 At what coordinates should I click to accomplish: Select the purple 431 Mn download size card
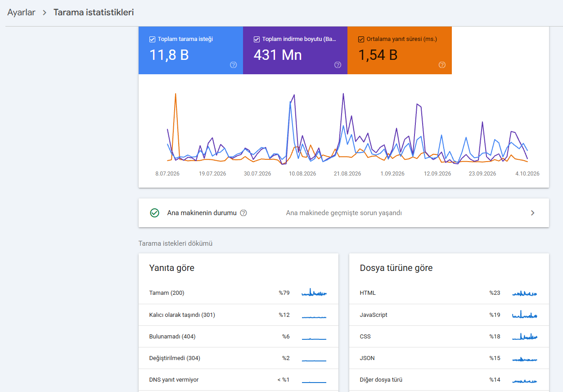tap(295, 50)
